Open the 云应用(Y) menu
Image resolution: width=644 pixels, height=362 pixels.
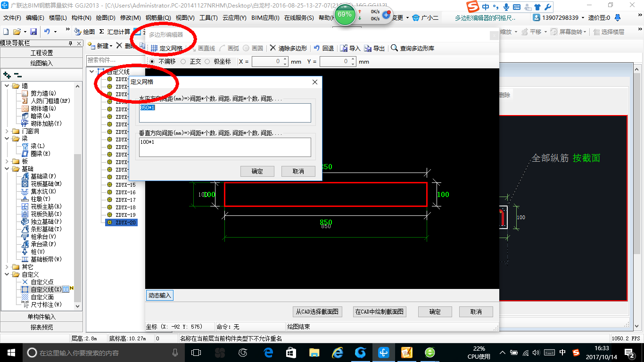(234, 18)
